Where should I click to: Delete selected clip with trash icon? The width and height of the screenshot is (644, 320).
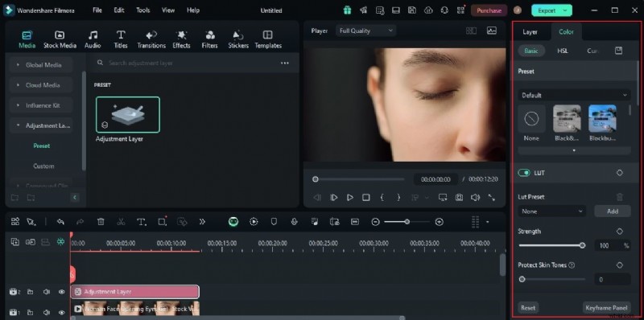[x=100, y=222]
